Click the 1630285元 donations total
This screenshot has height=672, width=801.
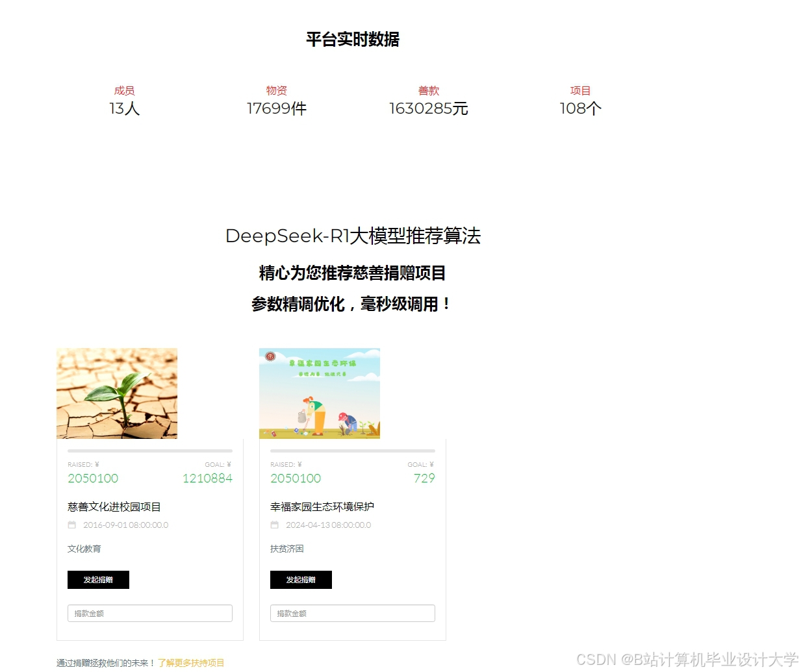click(x=429, y=108)
